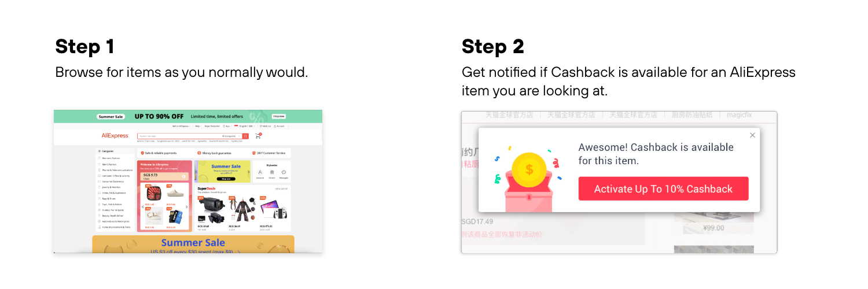Click the Safe & reliable payments shield icon
Viewport: 868px width, 289px height.
(142, 153)
